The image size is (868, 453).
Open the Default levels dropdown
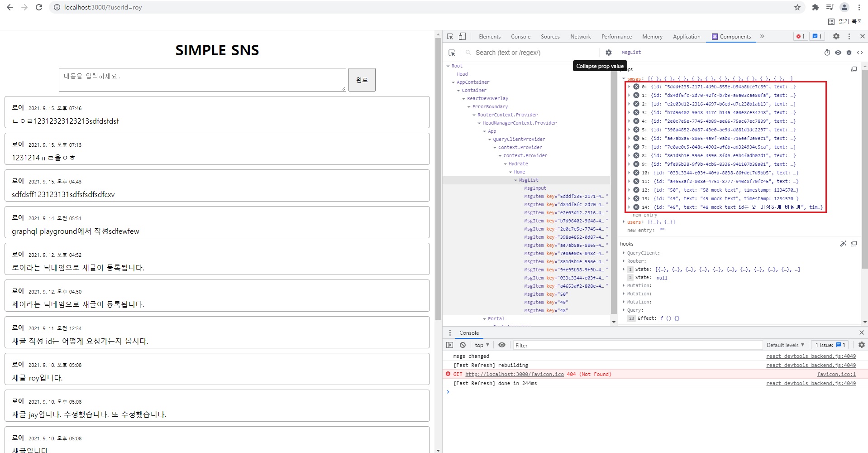tap(785, 345)
